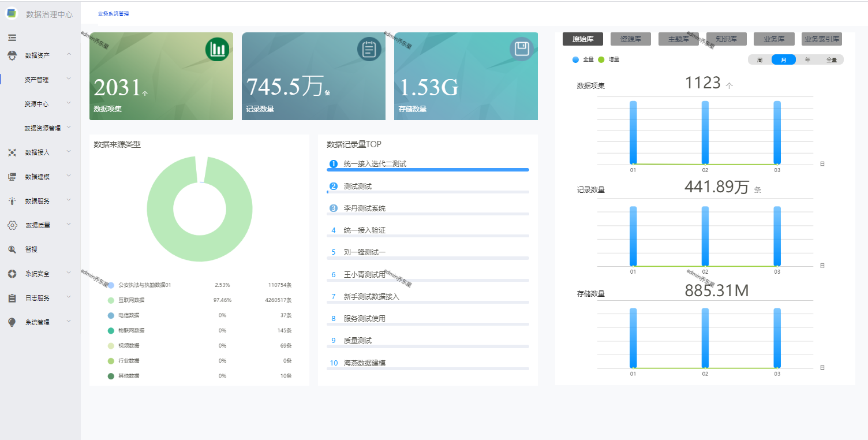Screen dimensions: 868x440
Task: Click the 物联网数据 legend color dot
Action: 111,330
